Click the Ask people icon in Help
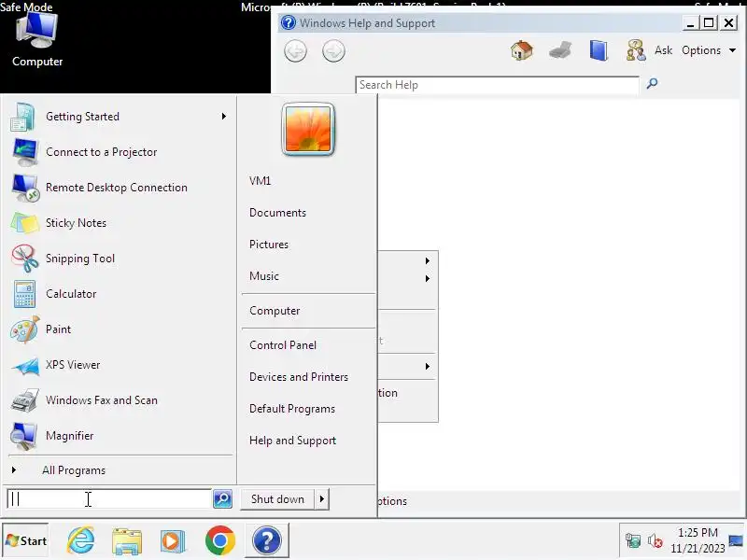This screenshot has height=560, width=747. pos(636,50)
